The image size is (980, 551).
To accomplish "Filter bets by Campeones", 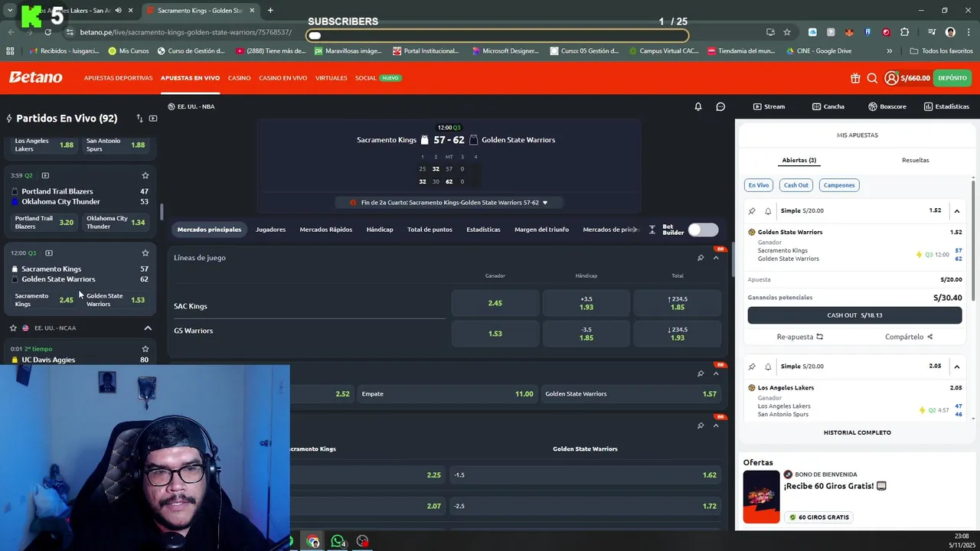I will (x=839, y=185).
